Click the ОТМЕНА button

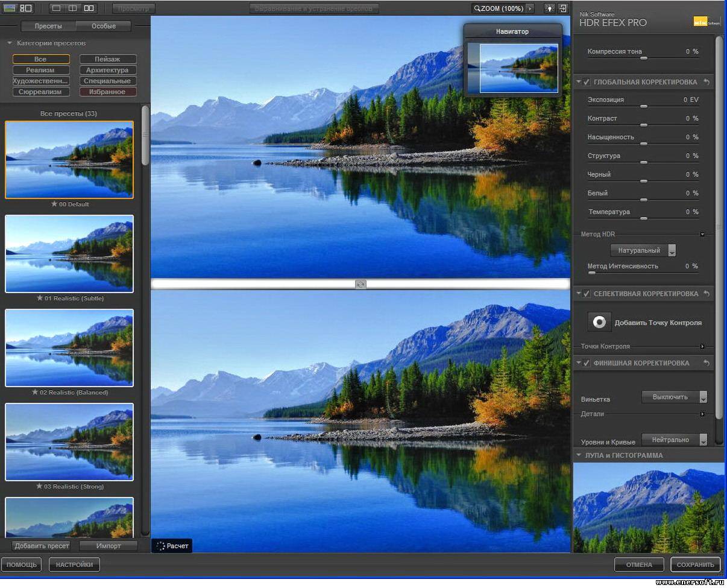coord(639,564)
